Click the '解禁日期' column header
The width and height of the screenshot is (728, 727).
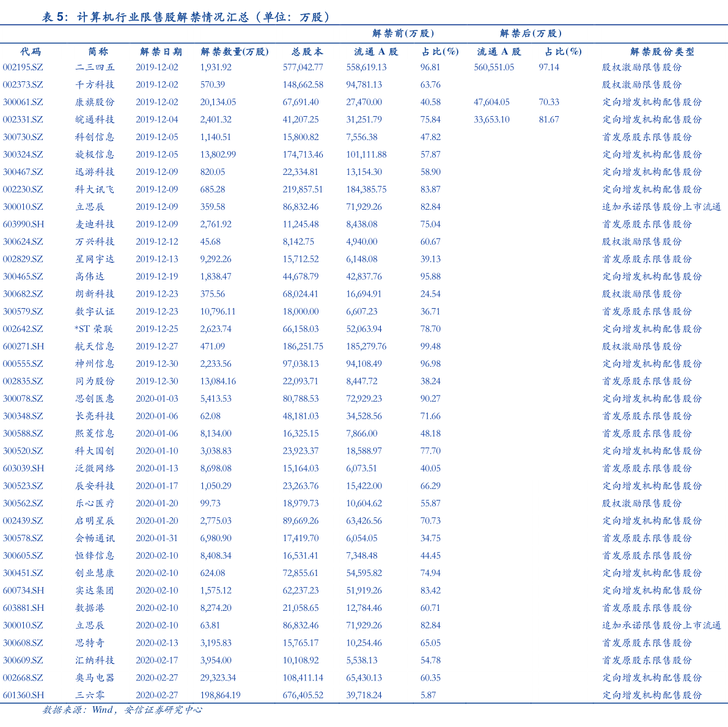pos(161,51)
